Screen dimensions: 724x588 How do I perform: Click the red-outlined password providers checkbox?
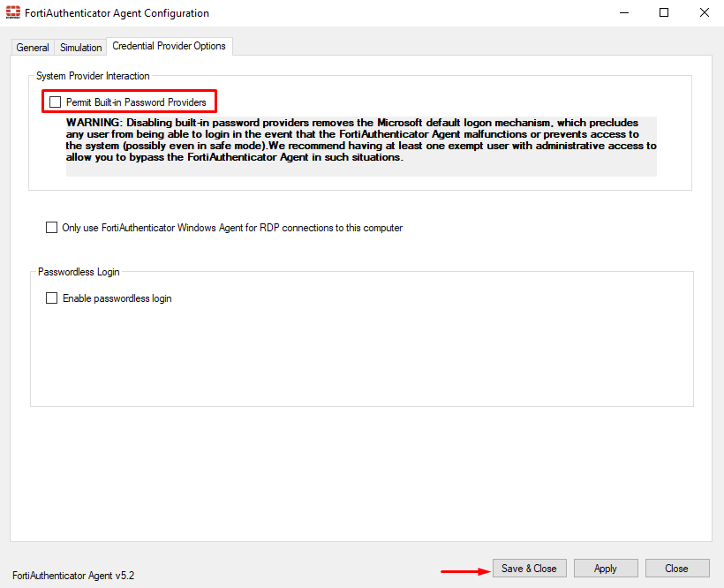pos(55,101)
